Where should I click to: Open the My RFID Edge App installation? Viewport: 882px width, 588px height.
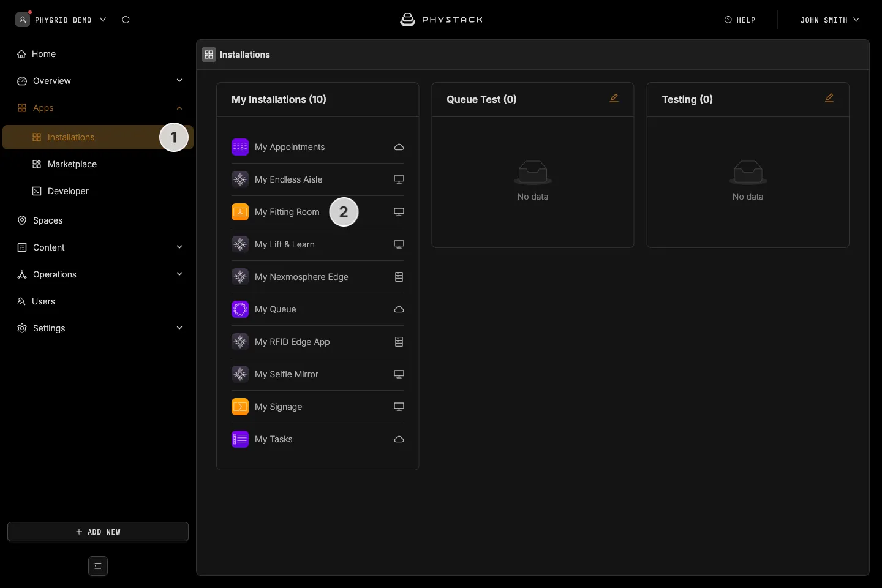[x=318, y=342]
